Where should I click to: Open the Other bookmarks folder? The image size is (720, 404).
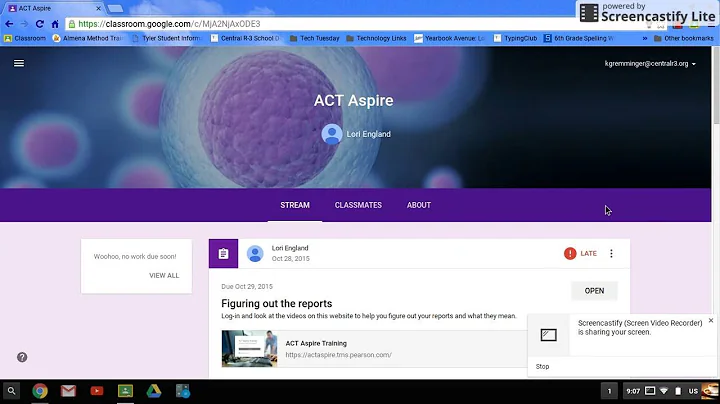684,39
